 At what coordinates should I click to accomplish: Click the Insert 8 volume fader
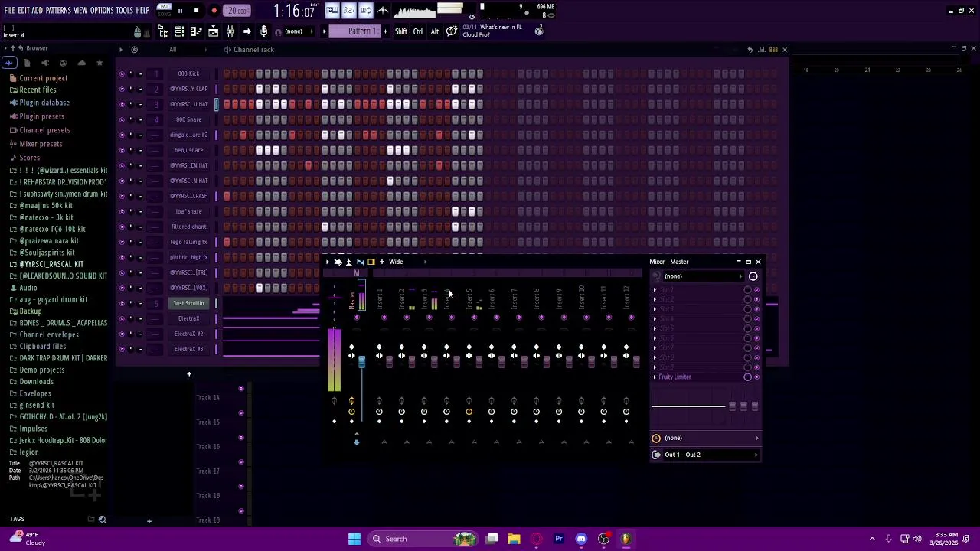click(546, 360)
